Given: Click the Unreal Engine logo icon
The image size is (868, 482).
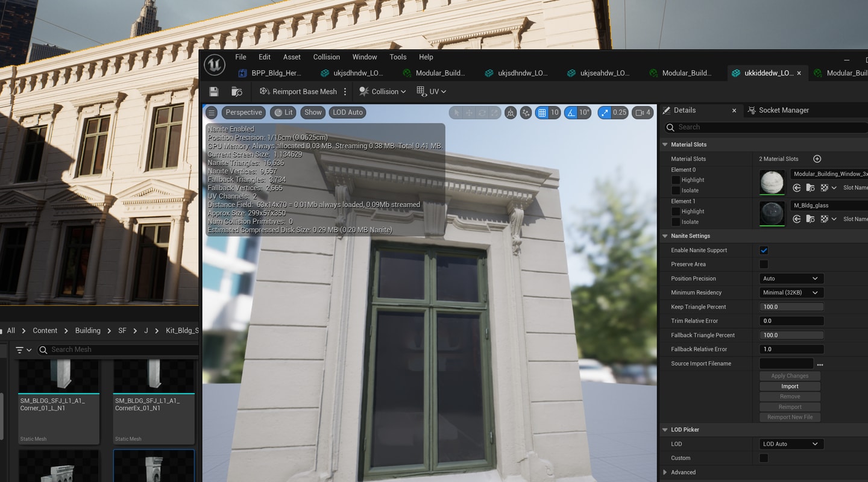Looking at the screenshot, I should click(215, 65).
